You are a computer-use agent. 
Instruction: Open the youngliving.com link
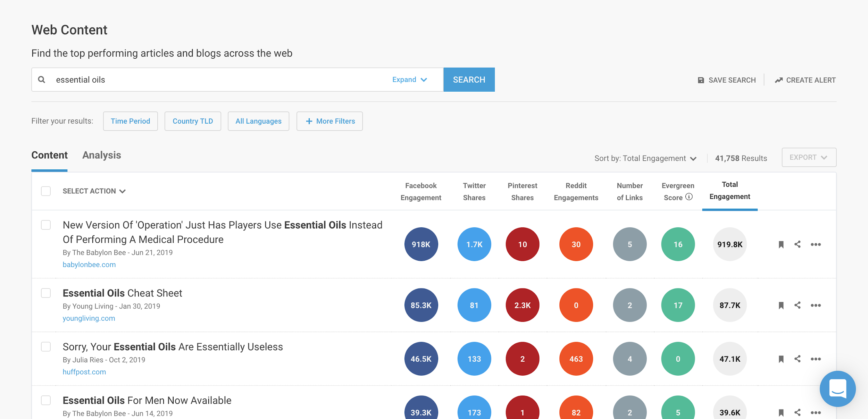click(x=89, y=318)
